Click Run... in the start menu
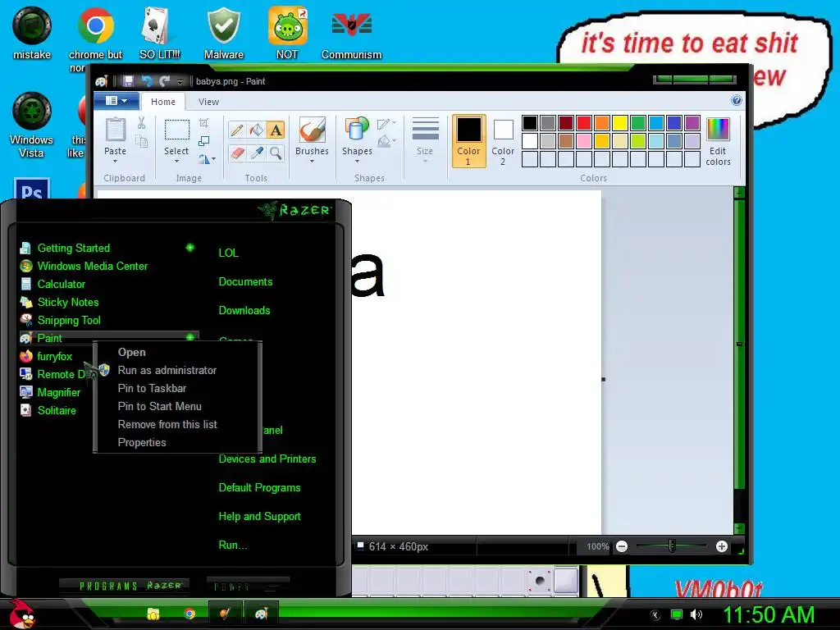The width and height of the screenshot is (840, 630). [232, 546]
